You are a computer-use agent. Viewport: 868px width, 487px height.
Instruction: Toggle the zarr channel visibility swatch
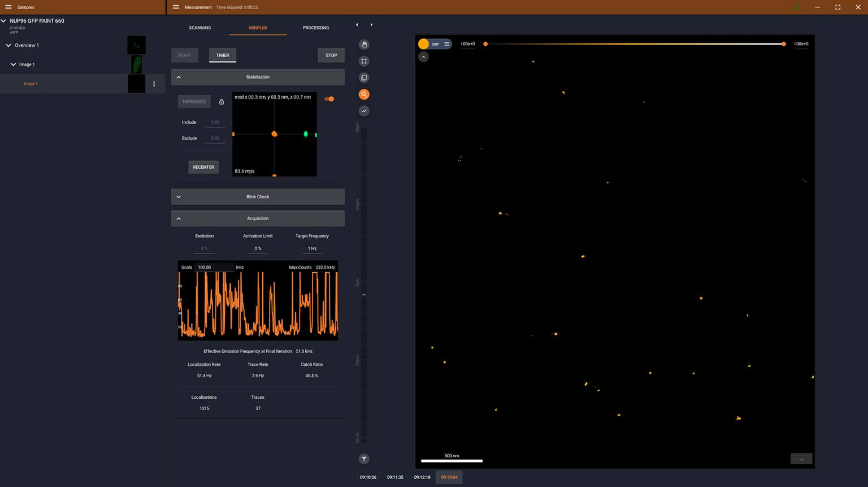(x=424, y=44)
